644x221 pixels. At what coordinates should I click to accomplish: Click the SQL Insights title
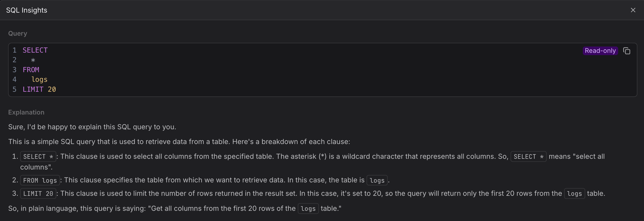[27, 10]
